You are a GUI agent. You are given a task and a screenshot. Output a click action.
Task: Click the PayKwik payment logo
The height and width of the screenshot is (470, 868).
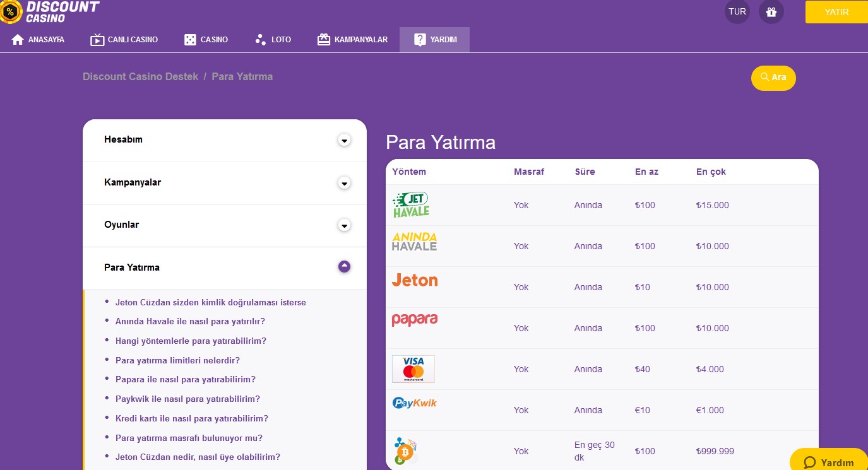point(414,402)
